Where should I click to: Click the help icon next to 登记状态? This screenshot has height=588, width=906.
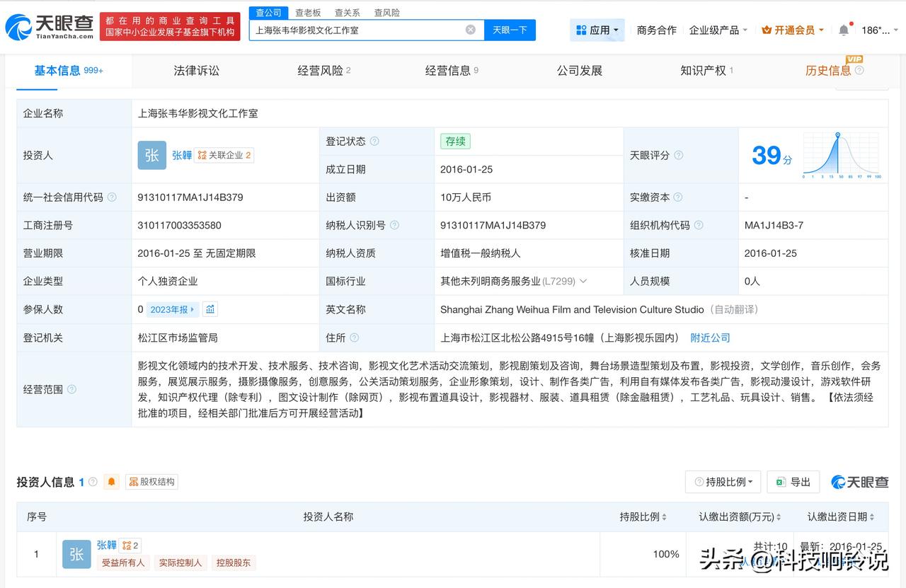374,142
